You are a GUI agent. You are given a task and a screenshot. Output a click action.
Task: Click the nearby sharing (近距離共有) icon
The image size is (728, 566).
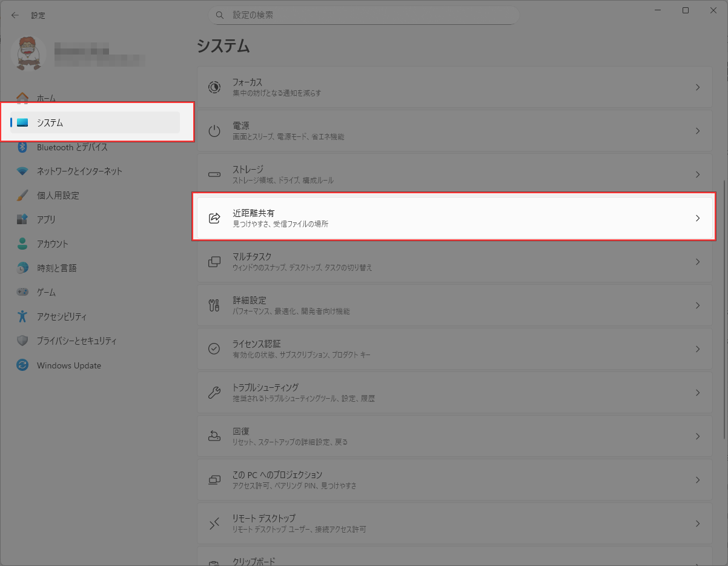point(214,218)
